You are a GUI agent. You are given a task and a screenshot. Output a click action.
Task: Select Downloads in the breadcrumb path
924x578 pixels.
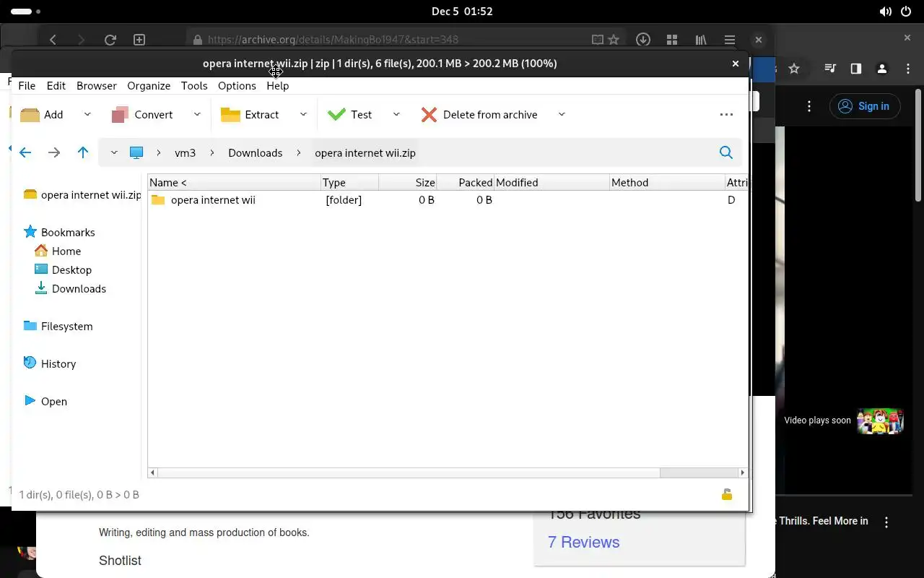(256, 152)
